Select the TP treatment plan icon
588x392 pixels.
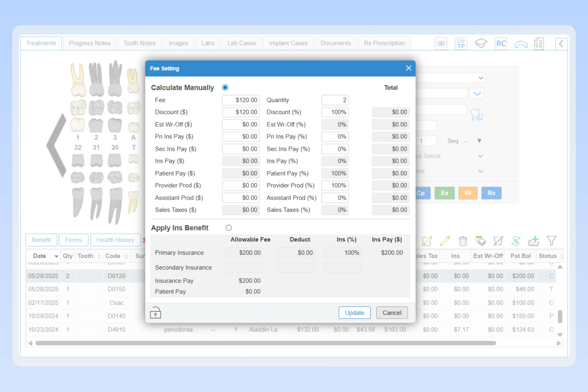pyautogui.click(x=461, y=43)
